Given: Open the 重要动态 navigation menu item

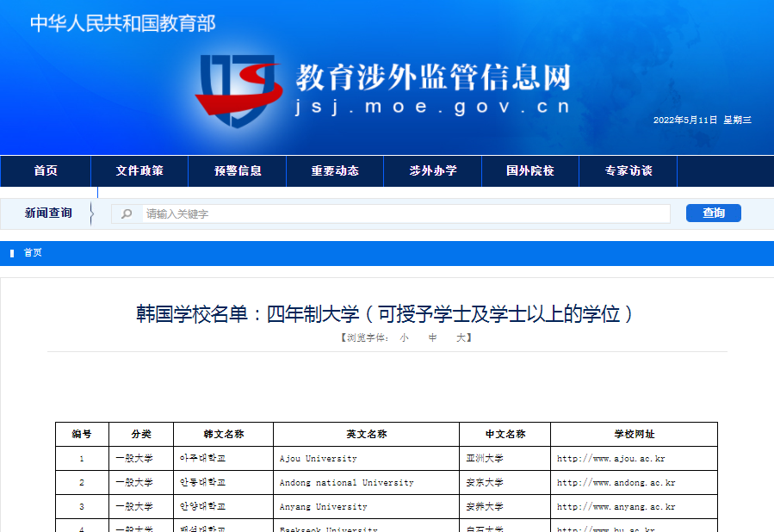Looking at the screenshot, I should pyautogui.click(x=335, y=170).
